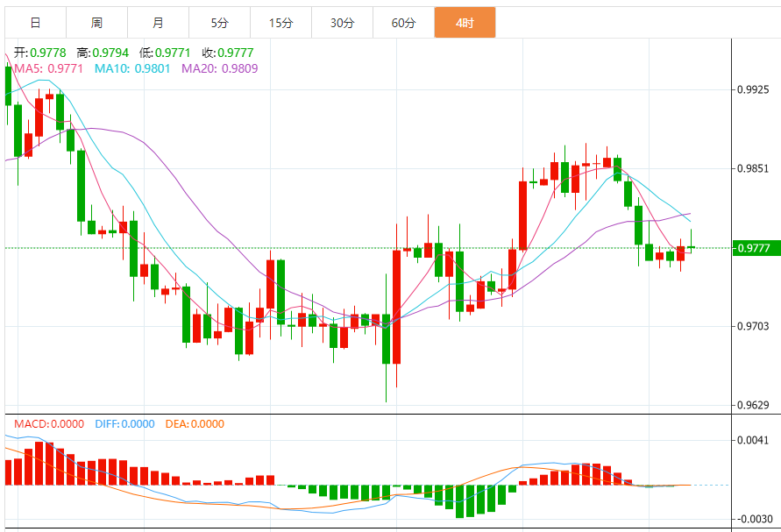Click the opening price 开:0.9778
Image resolution: width=781 pixels, height=532 pixels.
[39, 53]
